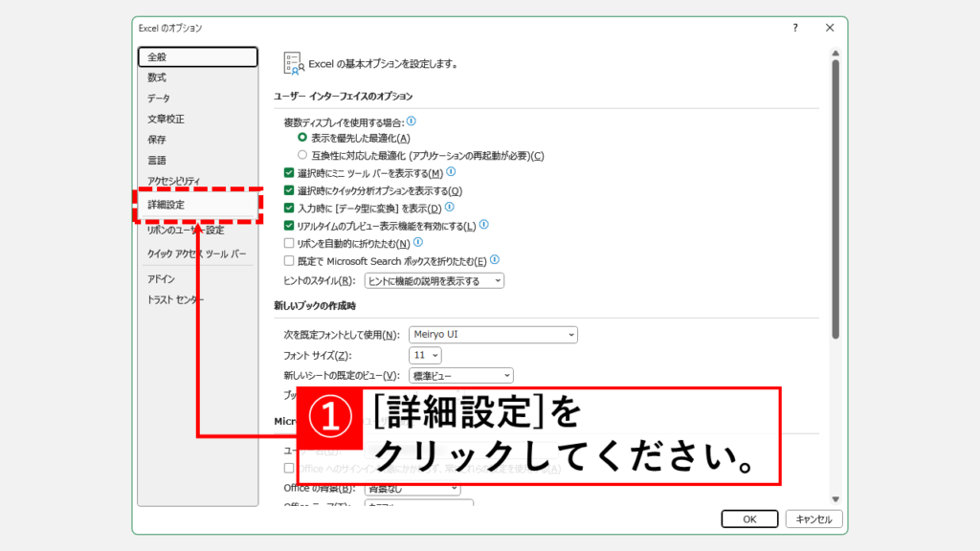
Task: Toggle 選択時にクイック分析オプションを表示する checkbox
Action: coord(289,190)
